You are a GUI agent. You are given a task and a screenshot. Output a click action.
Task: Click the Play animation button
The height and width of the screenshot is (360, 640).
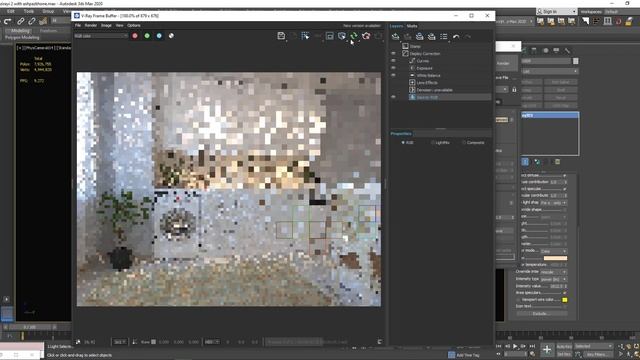tap(515, 346)
